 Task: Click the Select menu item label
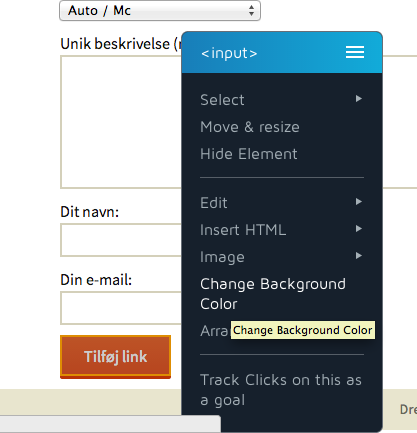tap(222, 100)
